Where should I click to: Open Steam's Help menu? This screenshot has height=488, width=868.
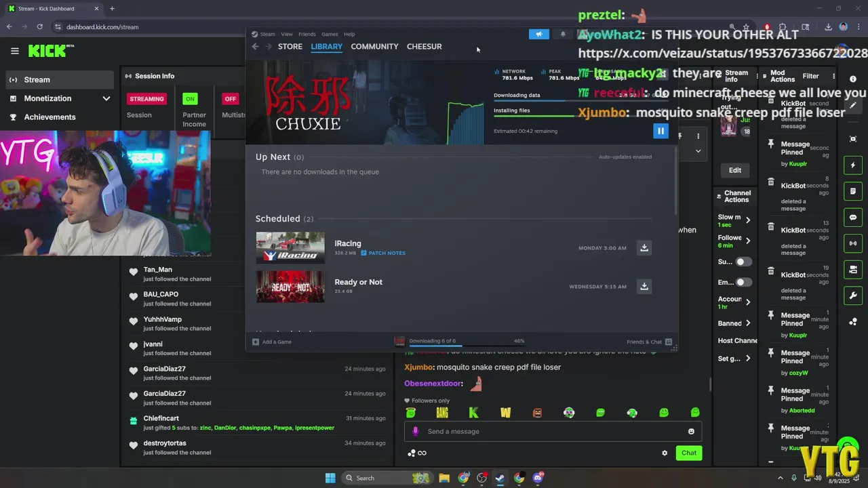[x=349, y=34]
